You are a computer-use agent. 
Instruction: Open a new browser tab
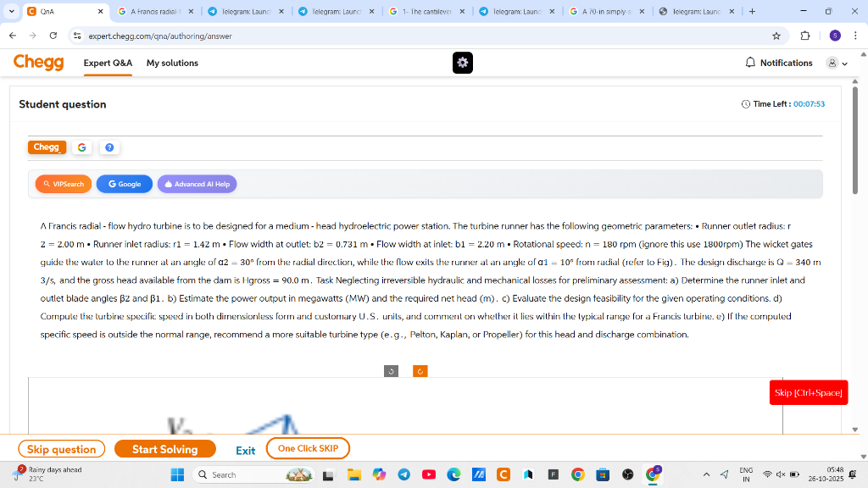752,12
